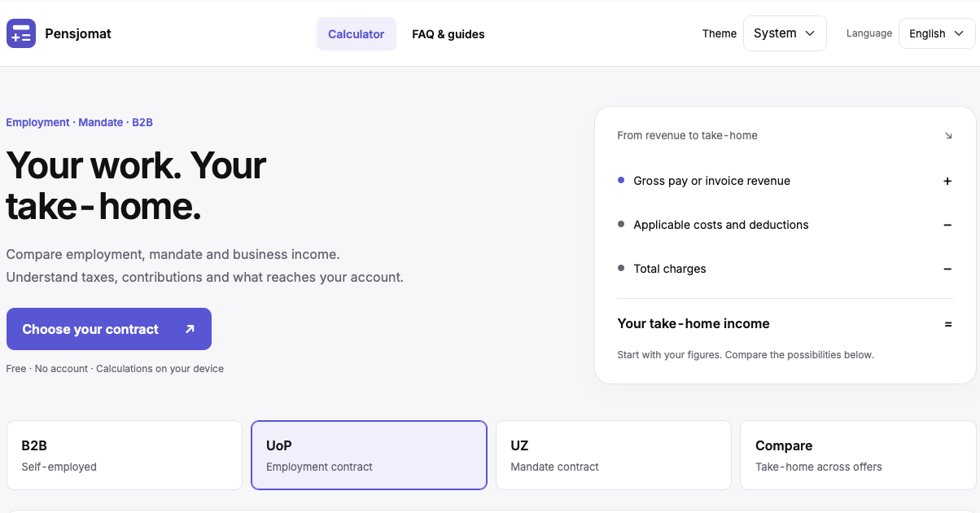
Task: Click the minus sign beside Applicable costs
Action: click(x=947, y=225)
